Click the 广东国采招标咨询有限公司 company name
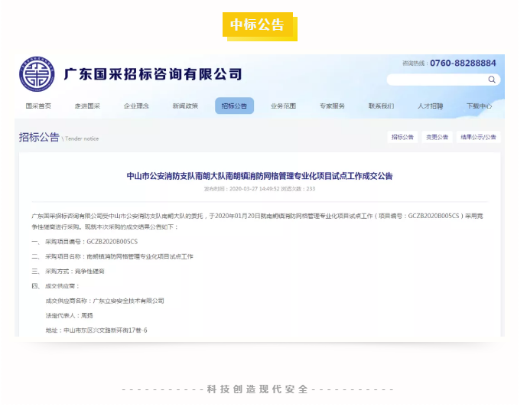This screenshot has width=527, height=420. 153,74
